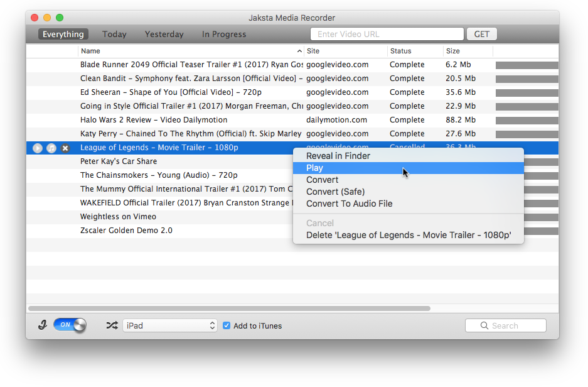The image size is (588, 387).
Task: Select Convert (Safe) in the context menu
Action: click(x=409, y=192)
